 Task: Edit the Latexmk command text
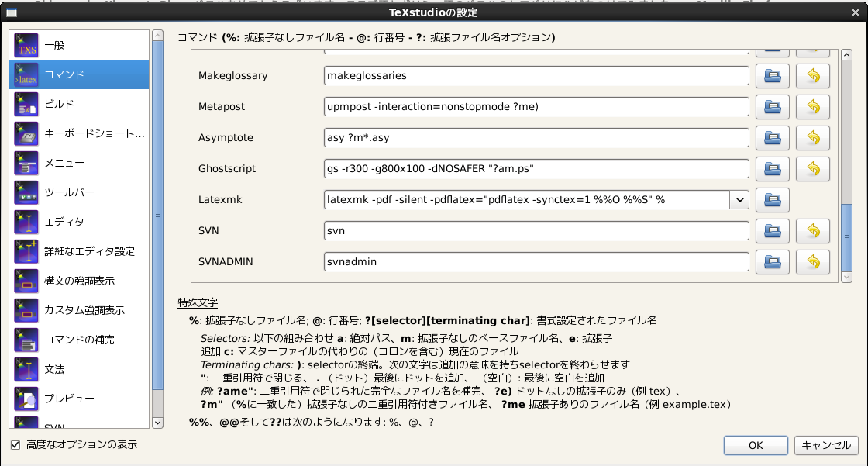tap(526, 200)
